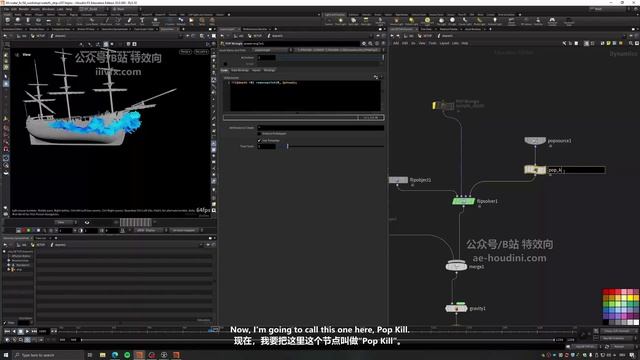The image size is (640, 360).
Task: Click the frame range slider bar
Action: 318,340
